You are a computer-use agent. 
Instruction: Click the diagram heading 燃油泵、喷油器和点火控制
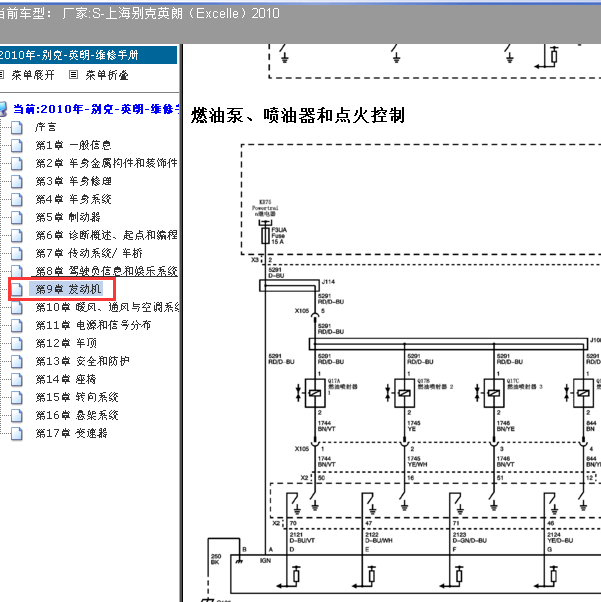coord(298,115)
